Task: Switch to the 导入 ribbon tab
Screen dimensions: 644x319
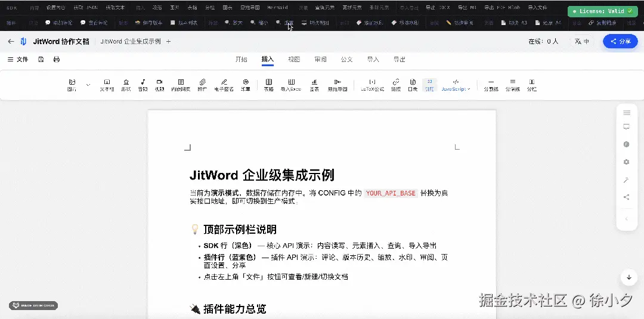Action: click(373, 60)
